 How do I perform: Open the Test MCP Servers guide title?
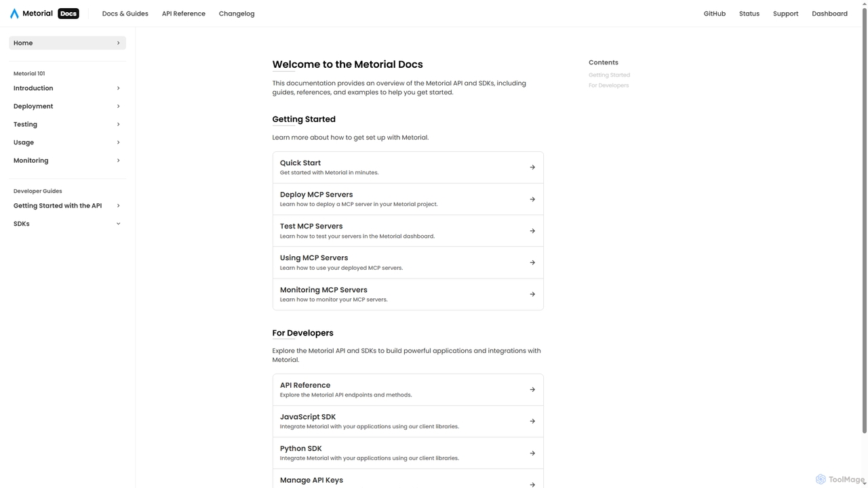(311, 226)
